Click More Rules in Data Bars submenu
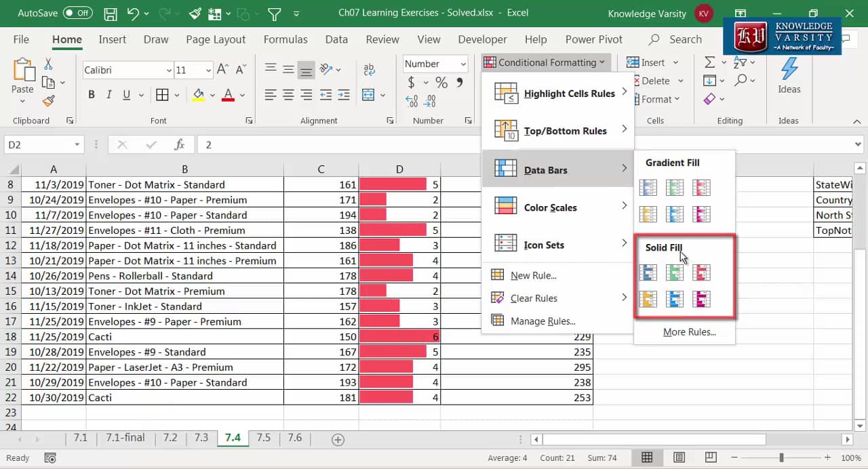Viewport: 868px width, 469px height. 689,332
